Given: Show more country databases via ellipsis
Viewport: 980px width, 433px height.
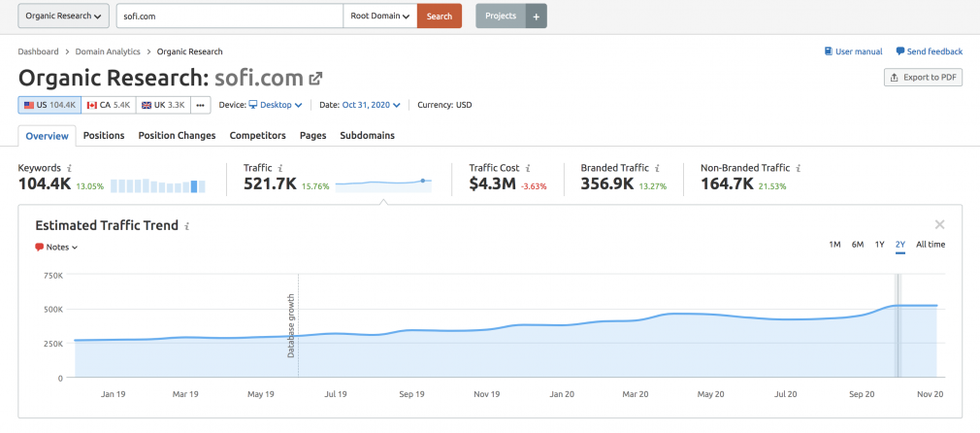Looking at the screenshot, I should pyautogui.click(x=200, y=105).
